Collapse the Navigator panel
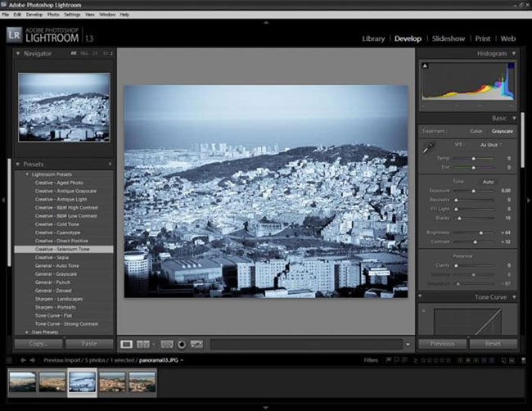The image size is (532, 411). 20,53
